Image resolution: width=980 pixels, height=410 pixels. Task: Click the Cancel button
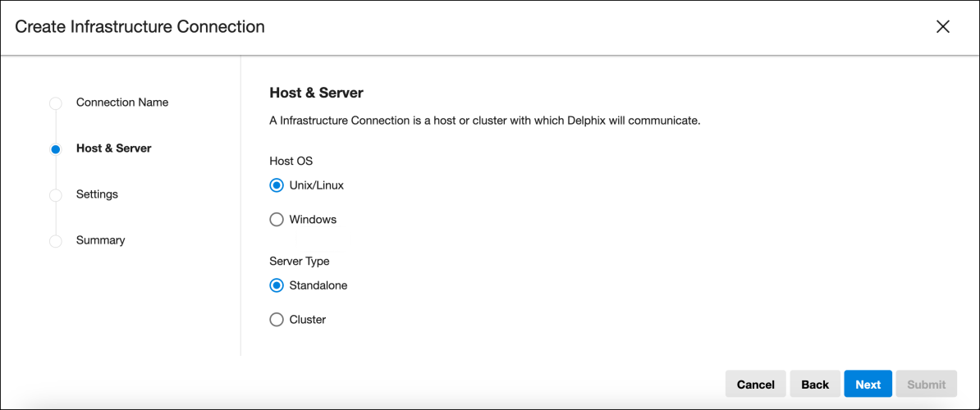coord(756,385)
